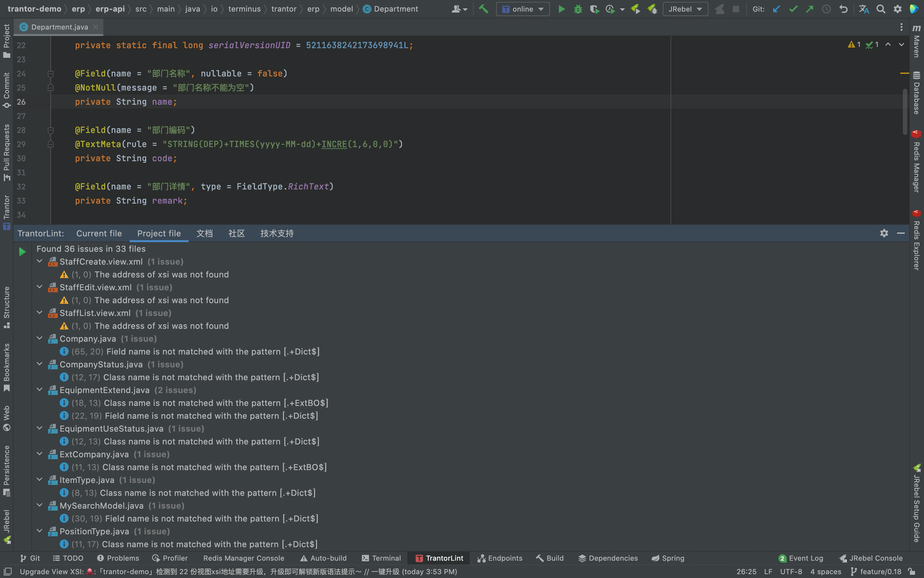Open the Maven side panel
This screenshot has width=924, height=578.
coord(916,41)
